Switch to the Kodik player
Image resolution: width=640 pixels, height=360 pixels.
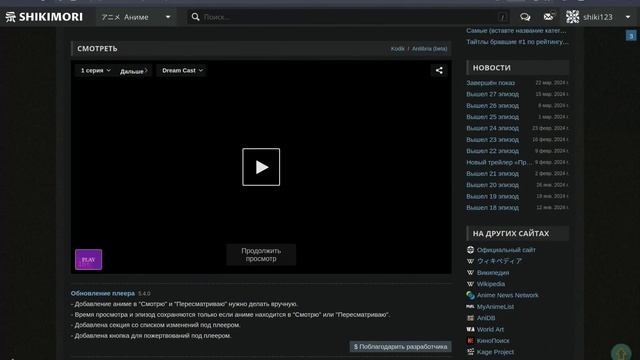point(398,49)
